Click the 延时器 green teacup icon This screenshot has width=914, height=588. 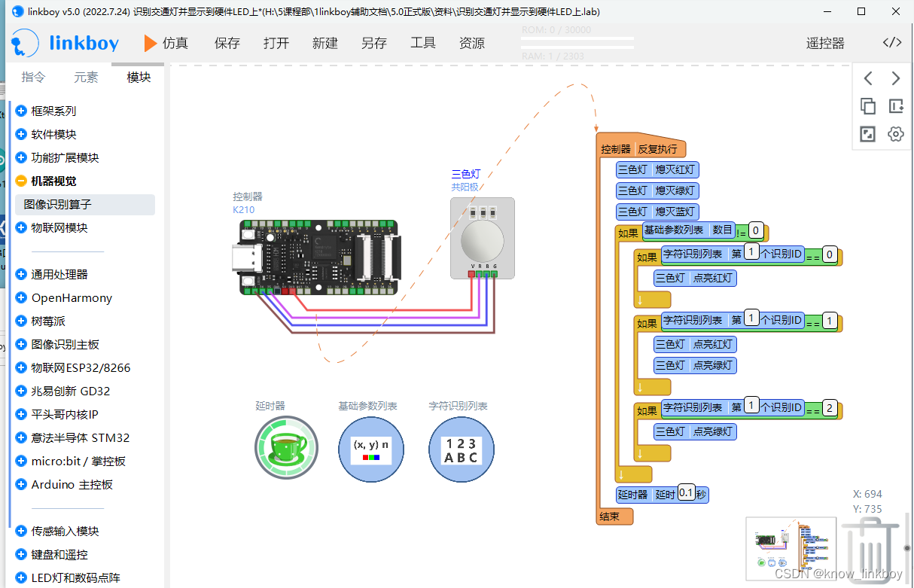(286, 448)
